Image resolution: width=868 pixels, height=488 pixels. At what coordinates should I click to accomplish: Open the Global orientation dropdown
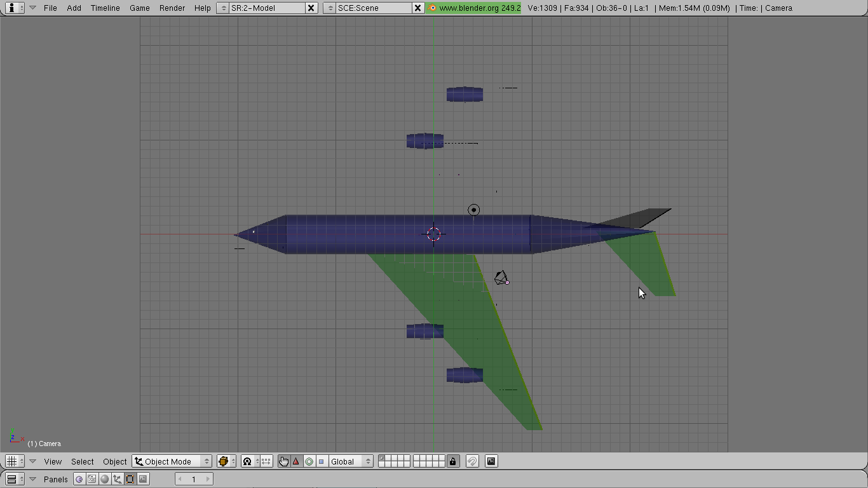pos(350,461)
